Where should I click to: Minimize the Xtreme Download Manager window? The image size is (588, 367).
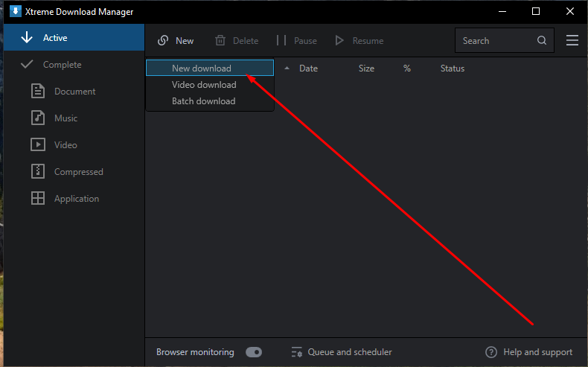click(x=502, y=11)
